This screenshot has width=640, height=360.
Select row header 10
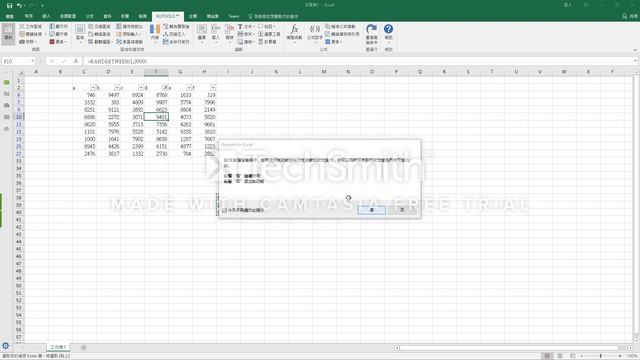(19, 117)
